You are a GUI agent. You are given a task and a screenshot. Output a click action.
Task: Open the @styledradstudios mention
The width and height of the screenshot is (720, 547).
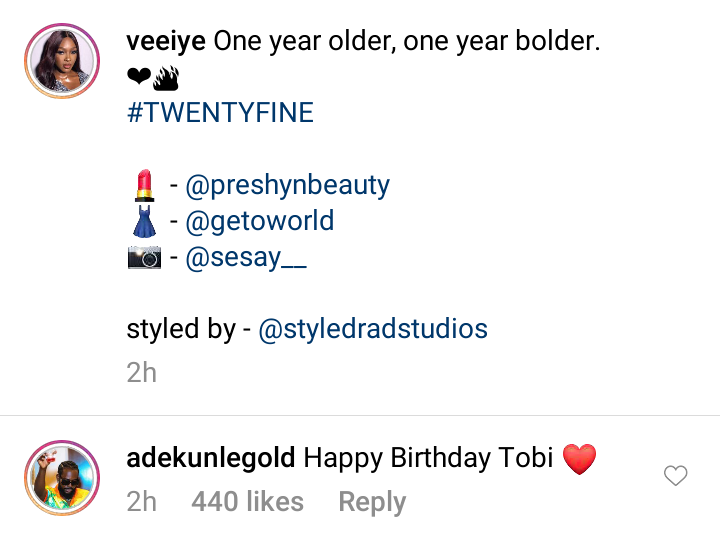click(x=373, y=329)
